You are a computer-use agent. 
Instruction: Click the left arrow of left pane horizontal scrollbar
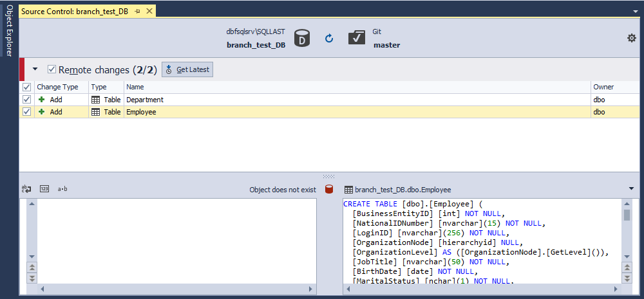click(41, 289)
